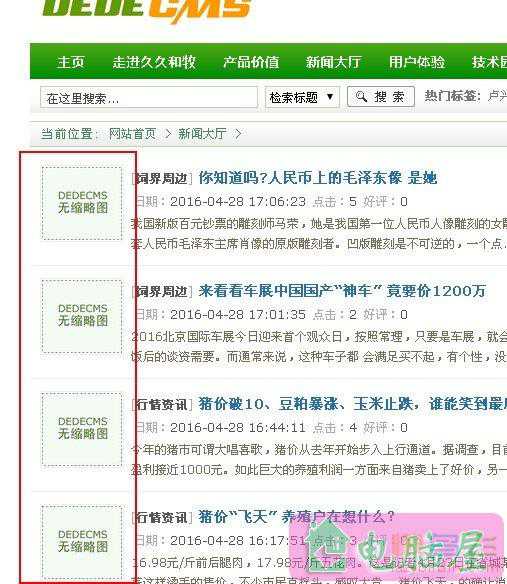507x584 pixels.
Task: Click the 搜索 button
Action: (381, 97)
